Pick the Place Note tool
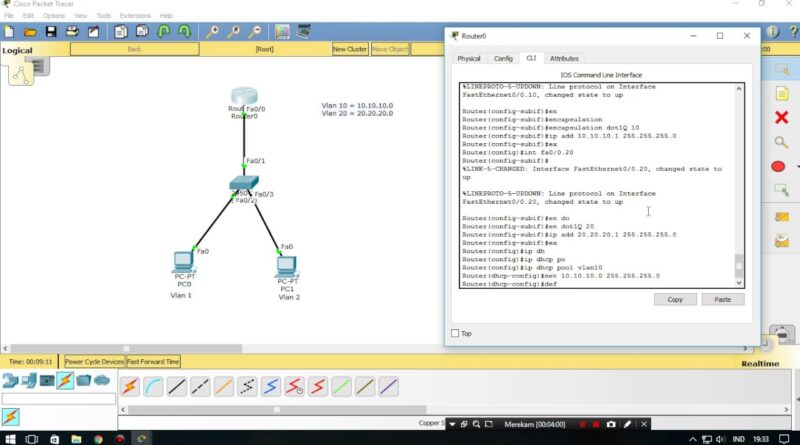This screenshot has width=800, height=445. pyautogui.click(x=782, y=93)
